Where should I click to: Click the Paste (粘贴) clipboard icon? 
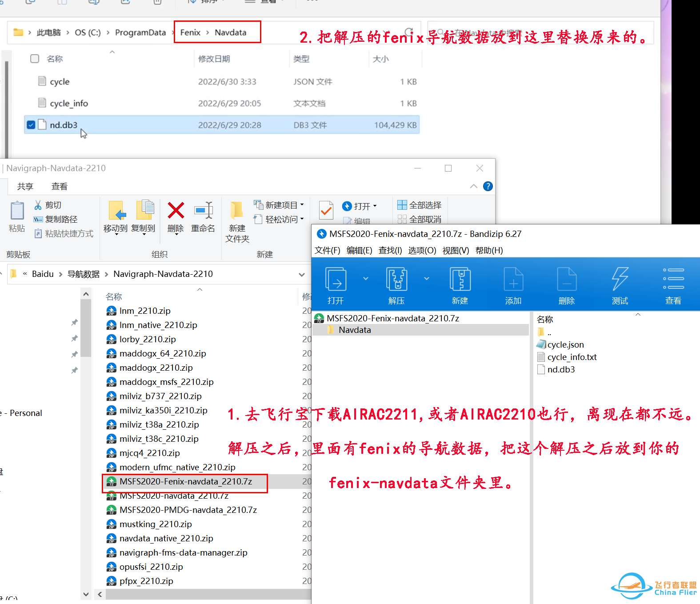tap(17, 211)
